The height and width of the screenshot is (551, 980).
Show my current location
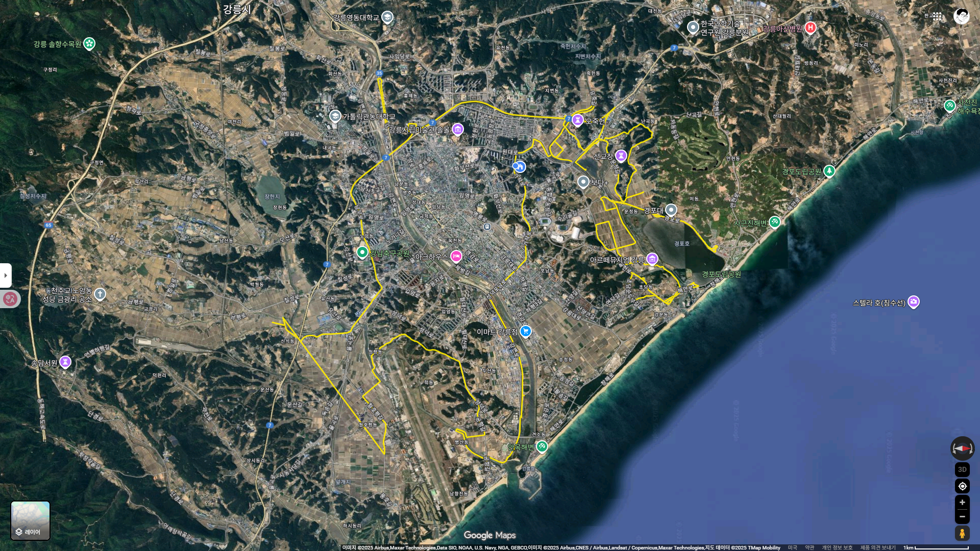point(962,486)
